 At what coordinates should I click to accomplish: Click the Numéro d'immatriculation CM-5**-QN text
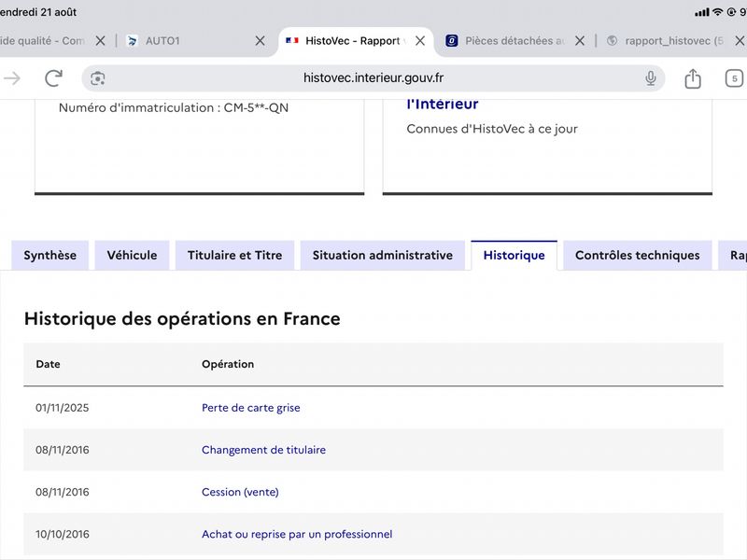coord(174,107)
